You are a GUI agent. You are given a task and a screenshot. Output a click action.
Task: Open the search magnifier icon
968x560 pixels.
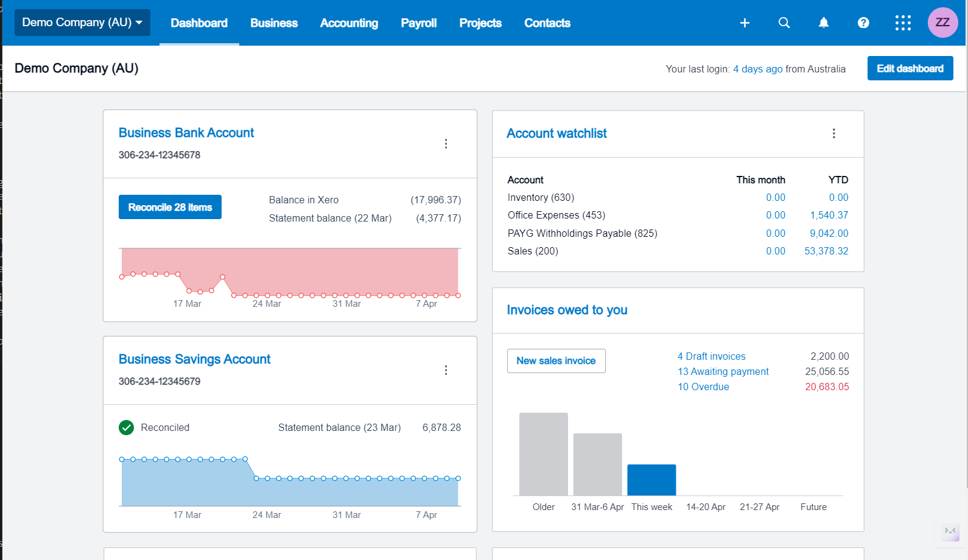tap(784, 23)
